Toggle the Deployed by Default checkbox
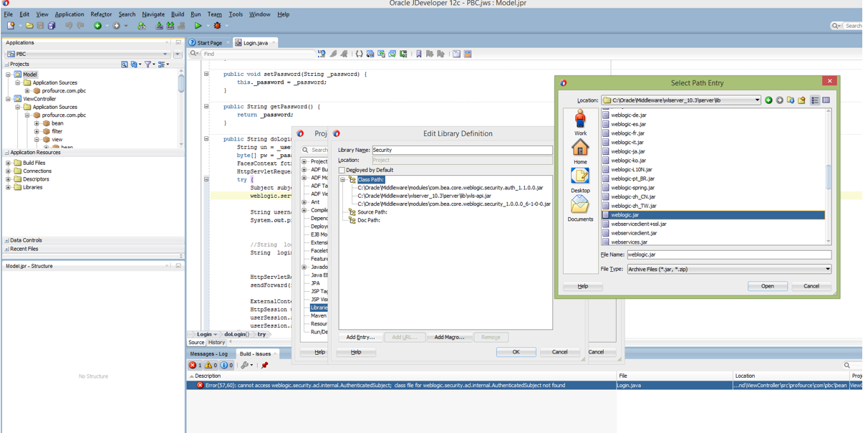The width and height of the screenshot is (868, 433). 342,170
